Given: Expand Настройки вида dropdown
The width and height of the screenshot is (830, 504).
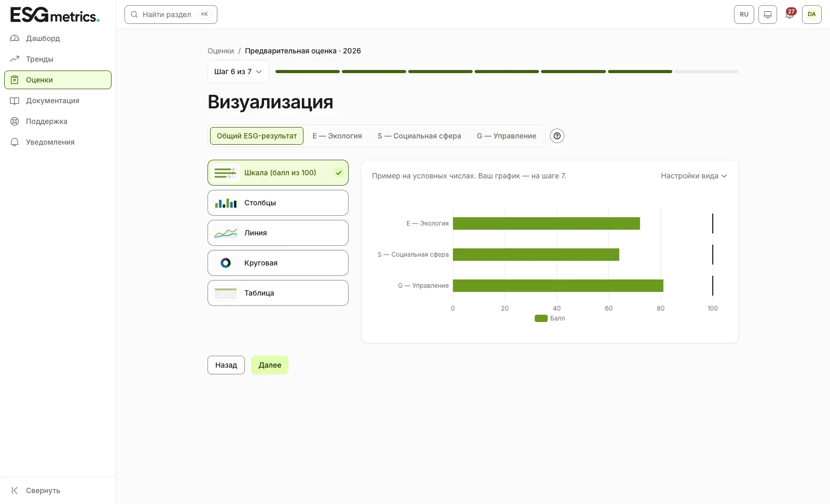Looking at the screenshot, I should click(694, 176).
